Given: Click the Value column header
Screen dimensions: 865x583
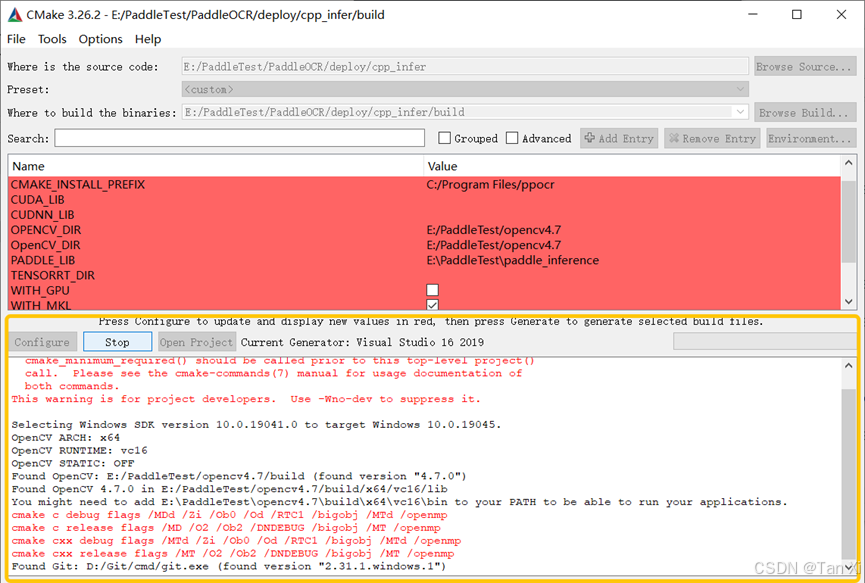Looking at the screenshot, I should pyautogui.click(x=632, y=166).
